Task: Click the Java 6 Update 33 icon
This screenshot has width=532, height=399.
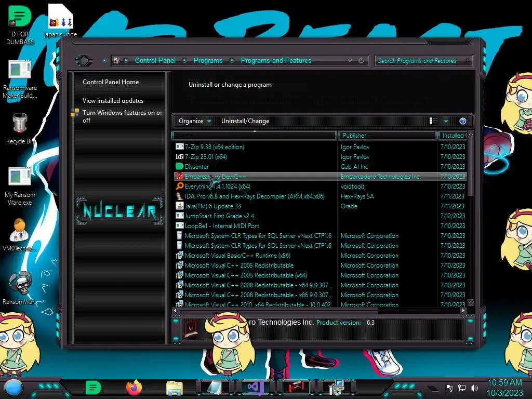Action: (179, 206)
